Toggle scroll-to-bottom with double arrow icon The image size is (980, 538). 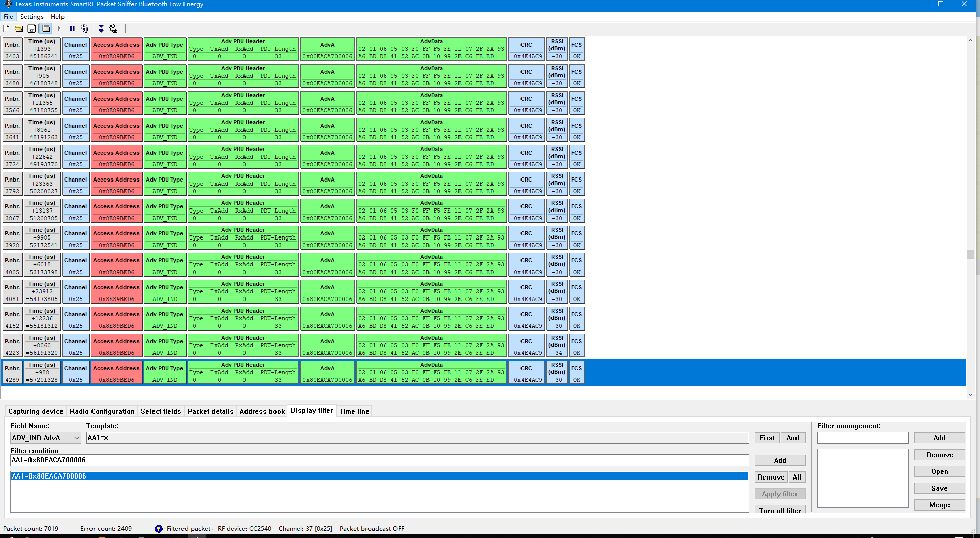100,28
